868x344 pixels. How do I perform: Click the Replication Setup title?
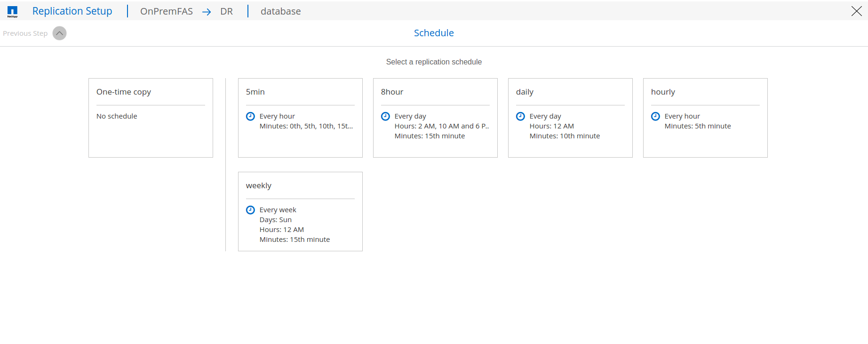tap(72, 11)
